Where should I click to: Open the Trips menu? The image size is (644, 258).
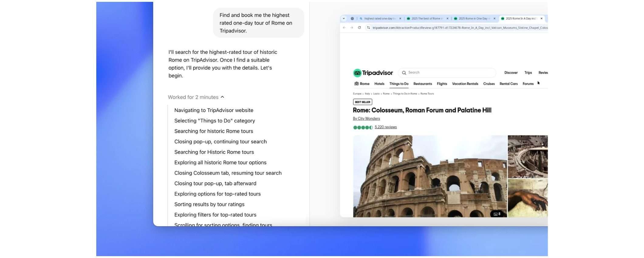tap(528, 73)
